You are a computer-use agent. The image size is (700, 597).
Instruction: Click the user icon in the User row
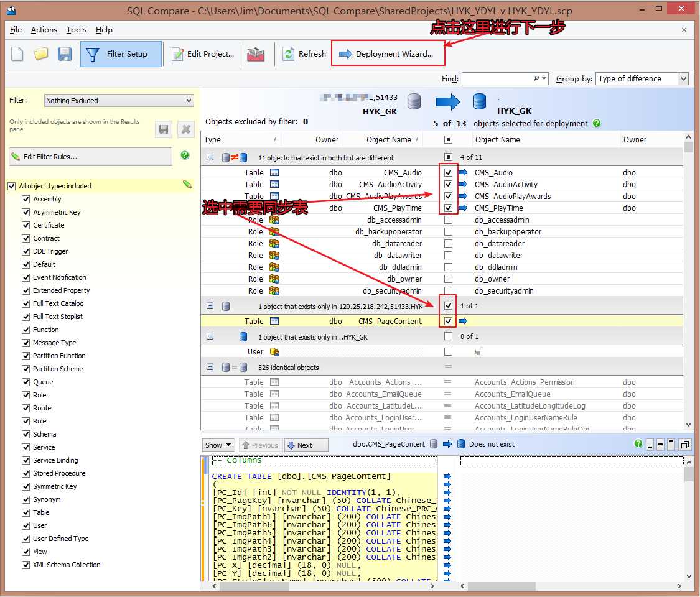point(274,351)
